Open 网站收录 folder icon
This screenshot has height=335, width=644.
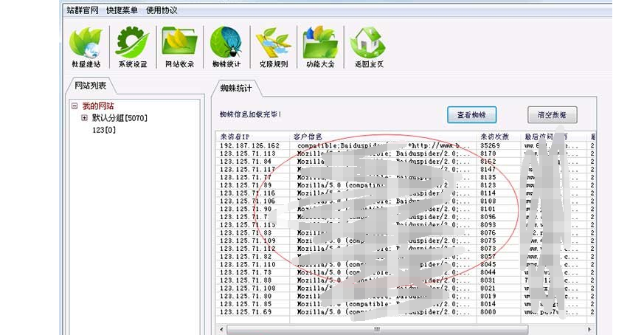tap(179, 47)
